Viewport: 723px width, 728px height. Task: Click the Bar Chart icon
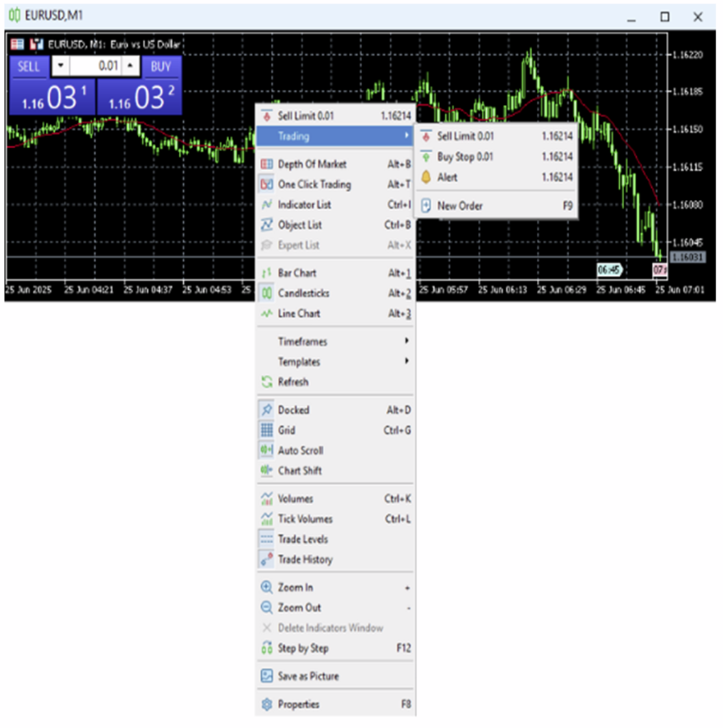pyautogui.click(x=267, y=273)
